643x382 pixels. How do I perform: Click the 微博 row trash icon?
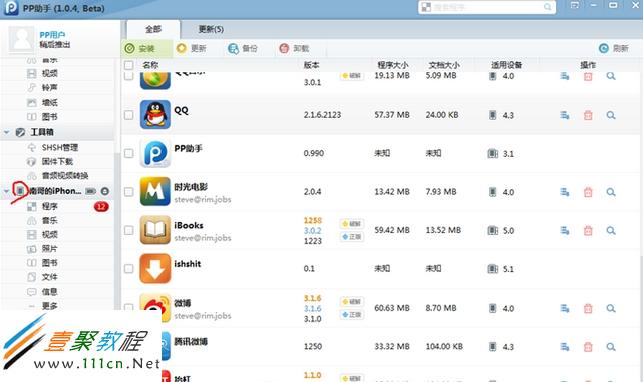pyautogui.click(x=588, y=308)
